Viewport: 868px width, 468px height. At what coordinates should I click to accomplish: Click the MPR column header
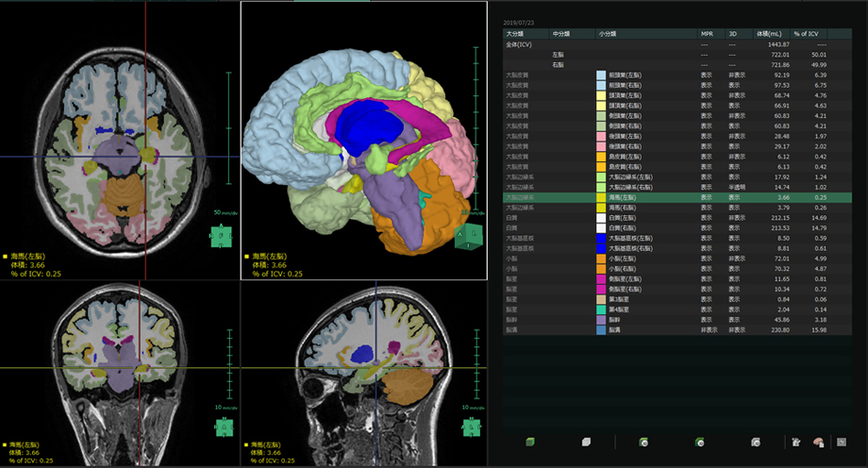[x=711, y=34]
